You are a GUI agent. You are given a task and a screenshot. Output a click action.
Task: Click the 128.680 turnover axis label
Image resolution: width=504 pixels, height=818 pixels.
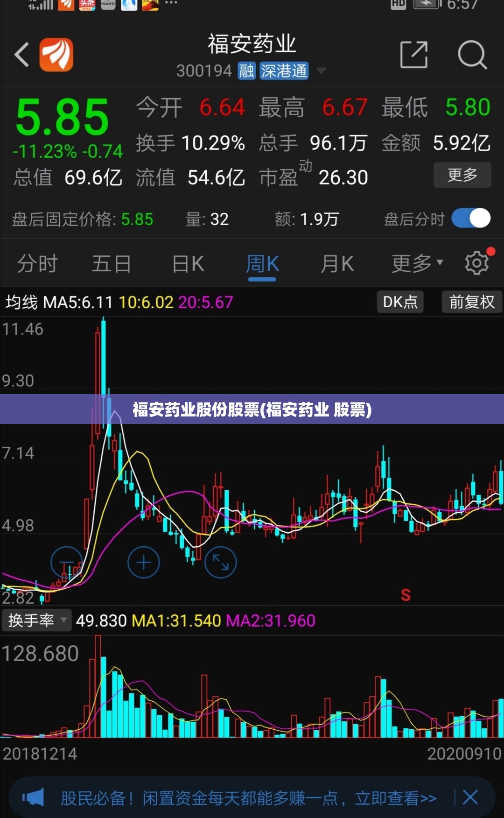coord(40,654)
